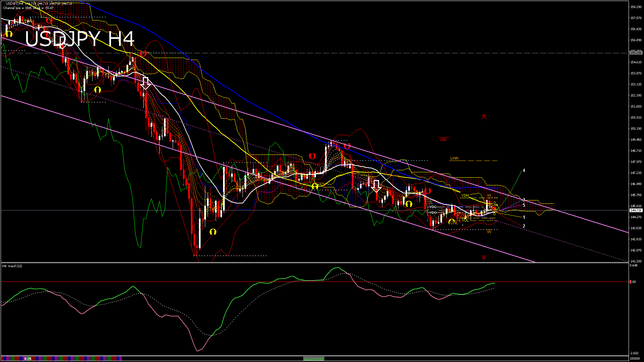Click the YDL yesterday low label
Screen dimensions: 644x362
465,220
